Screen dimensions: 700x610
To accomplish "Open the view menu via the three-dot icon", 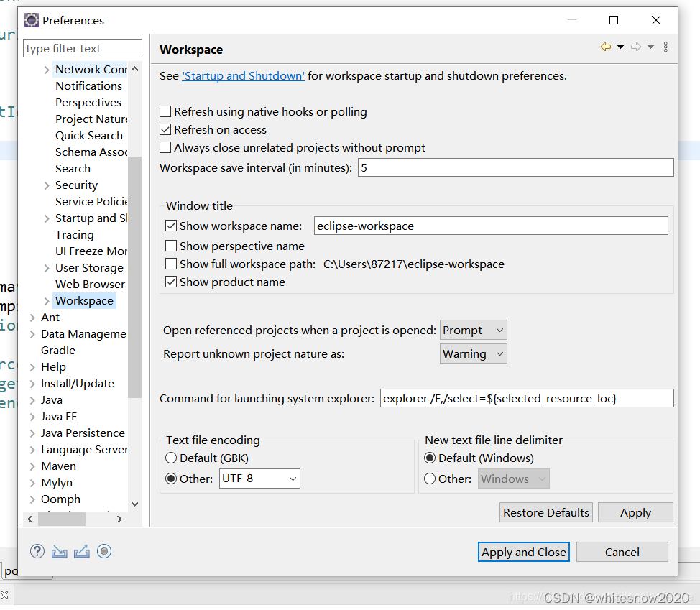I will pyautogui.click(x=665, y=47).
